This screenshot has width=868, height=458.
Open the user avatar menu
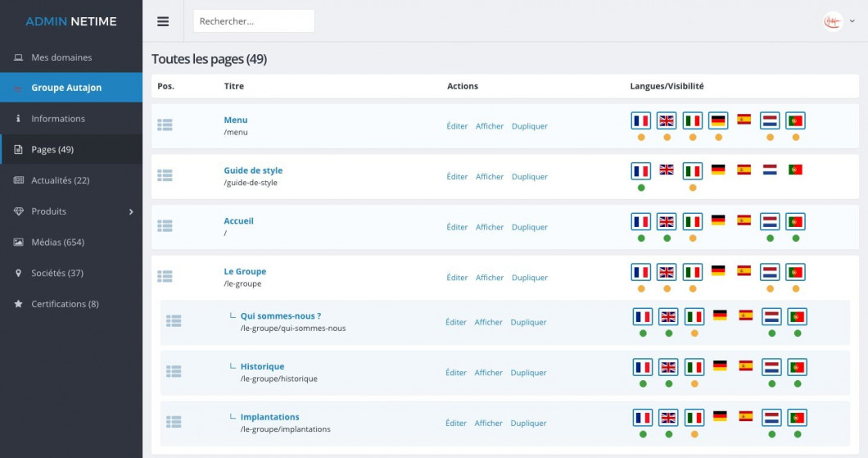point(838,21)
